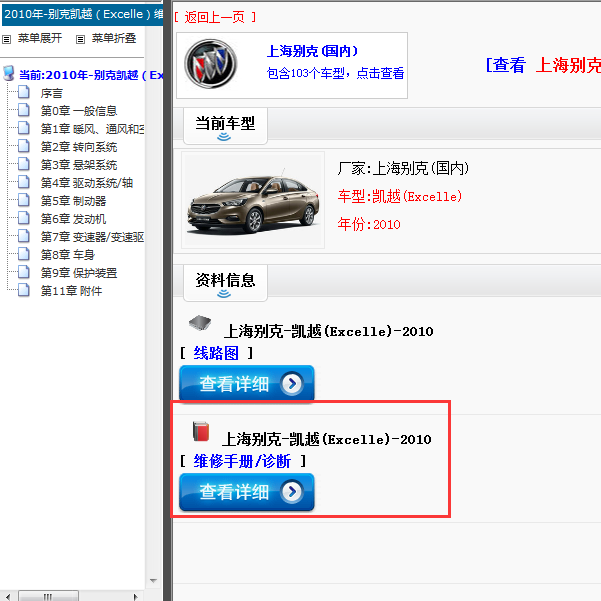Click the 菜单展开 menu expand icon

coord(7,39)
